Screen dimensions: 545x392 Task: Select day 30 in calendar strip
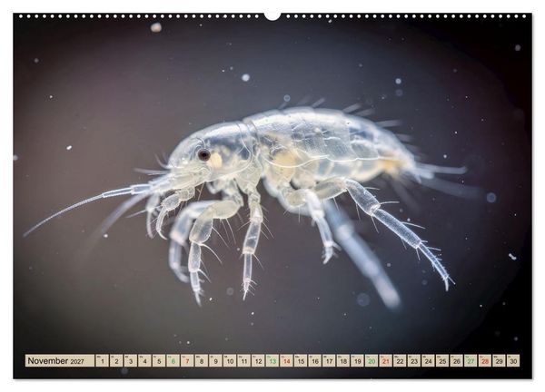click(x=513, y=361)
